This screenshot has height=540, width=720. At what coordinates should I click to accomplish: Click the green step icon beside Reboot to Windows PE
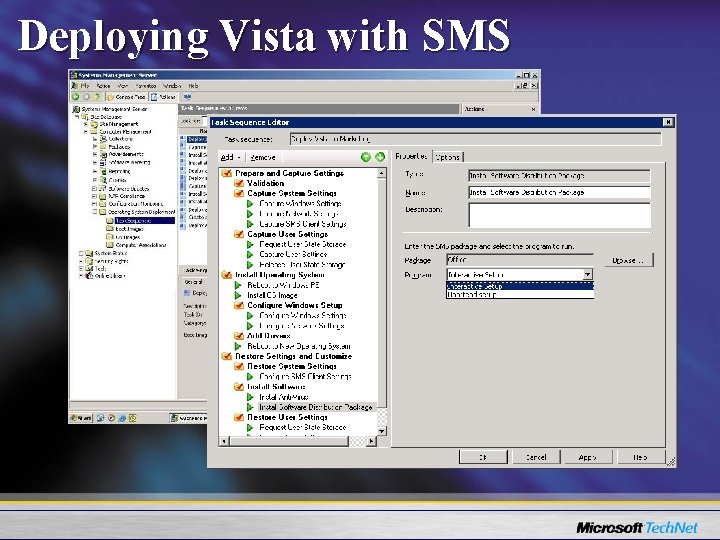point(238,285)
